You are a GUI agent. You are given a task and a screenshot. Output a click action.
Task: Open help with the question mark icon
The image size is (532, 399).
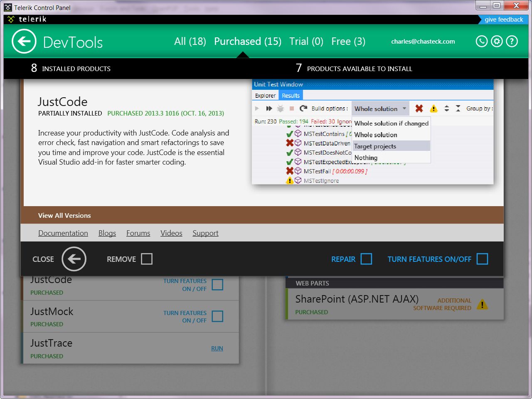512,42
